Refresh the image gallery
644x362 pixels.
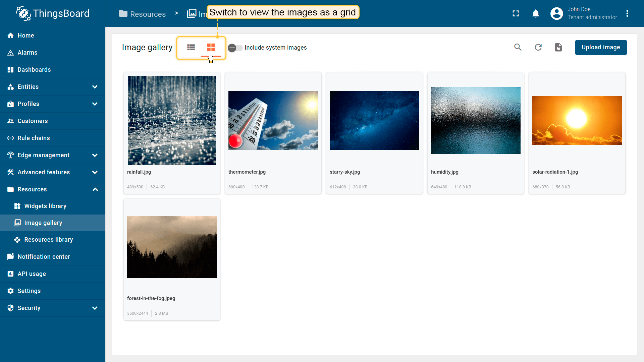tap(538, 47)
